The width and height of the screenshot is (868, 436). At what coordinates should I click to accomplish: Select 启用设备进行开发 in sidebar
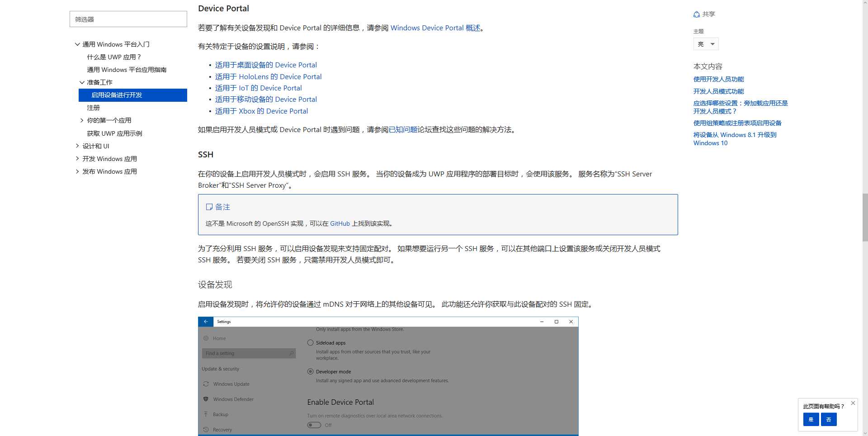tap(133, 95)
